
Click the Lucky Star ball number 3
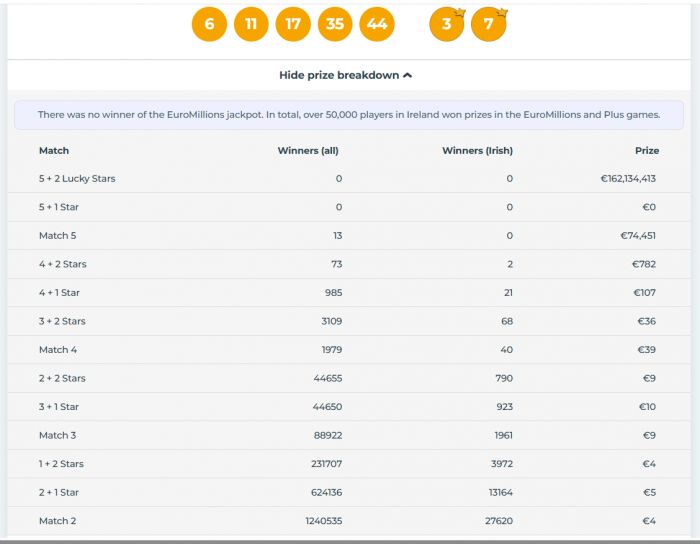pos(447,24)
